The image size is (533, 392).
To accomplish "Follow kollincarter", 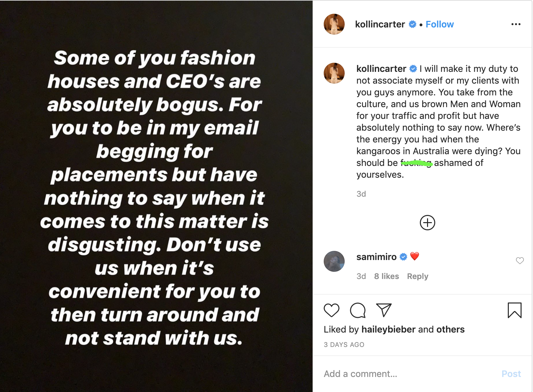I will click(439, 24).
